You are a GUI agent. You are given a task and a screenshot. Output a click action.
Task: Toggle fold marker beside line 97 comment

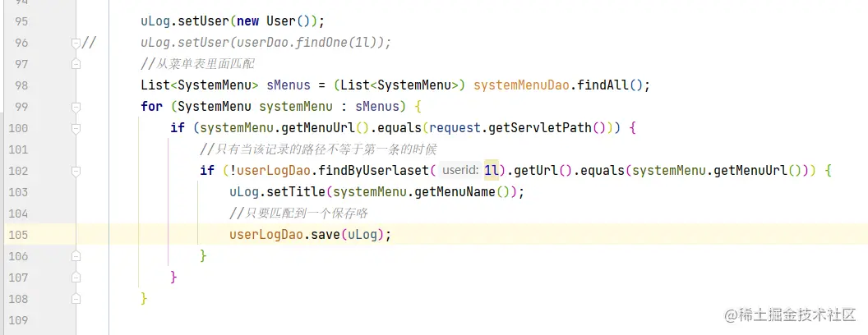76,64
